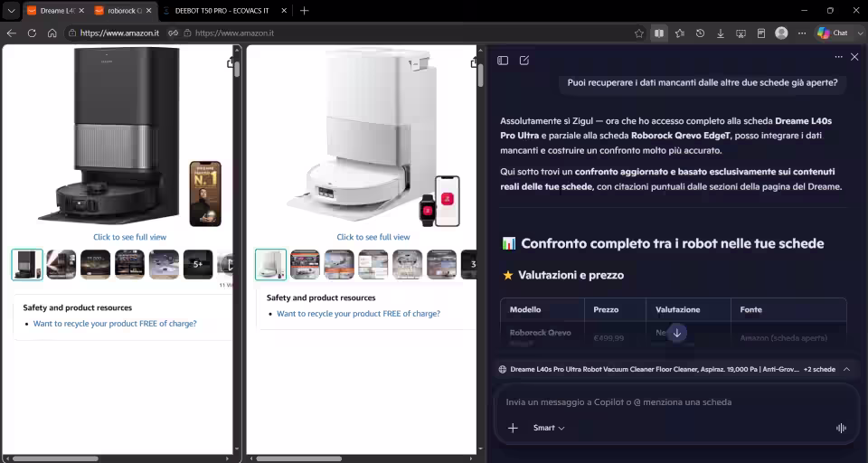Share the Dreame product image
Viewport: 868px width, 463px height.
tap(231, 62)
